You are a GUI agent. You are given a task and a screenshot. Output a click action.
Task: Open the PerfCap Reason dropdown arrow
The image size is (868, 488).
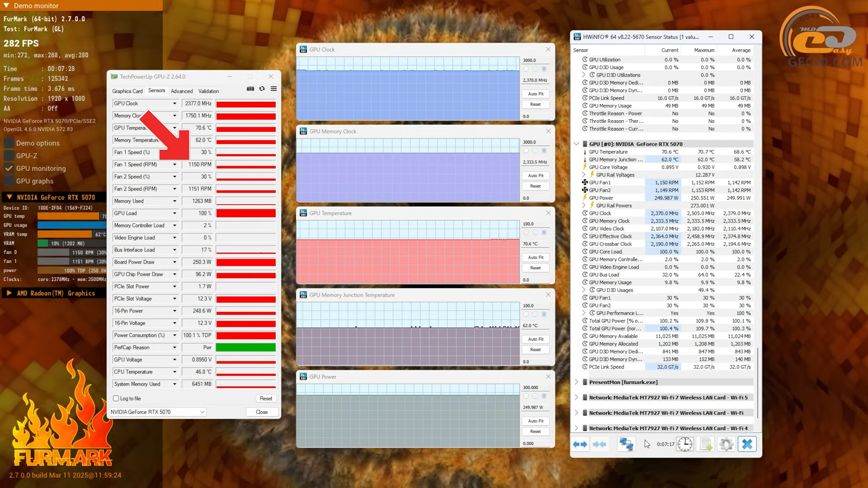(x=175, y=347)
